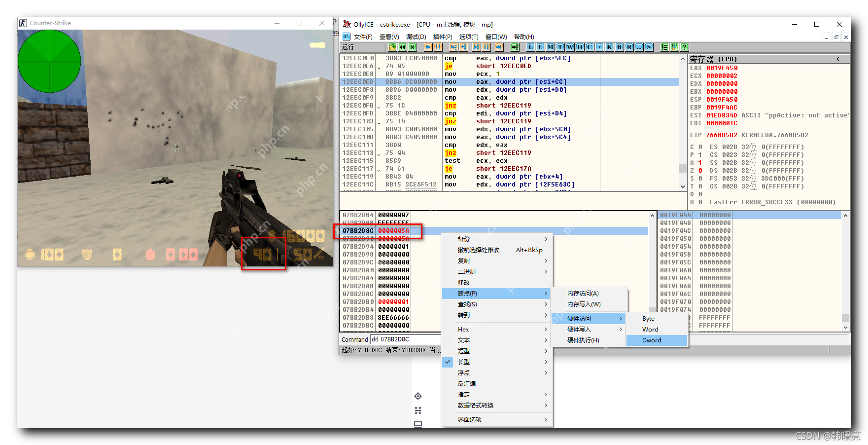
Task: Open the Breakpoints window with the B icon
Action: [x=618, y=47]
